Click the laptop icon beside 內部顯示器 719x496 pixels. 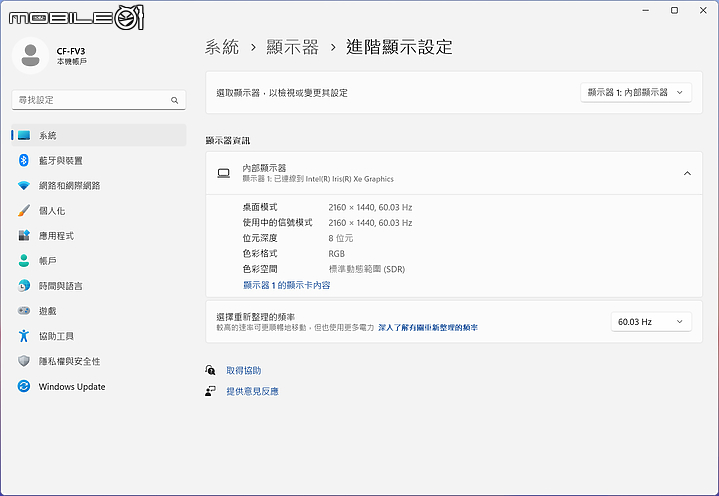point(224,173)
